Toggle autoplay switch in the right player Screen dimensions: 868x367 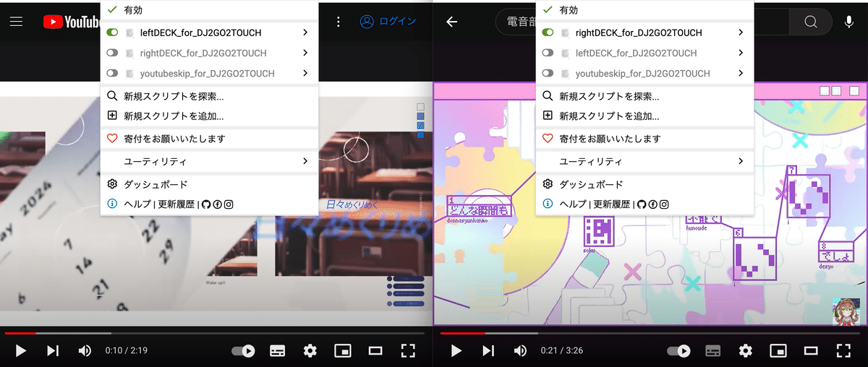click(x=678, y=350)
